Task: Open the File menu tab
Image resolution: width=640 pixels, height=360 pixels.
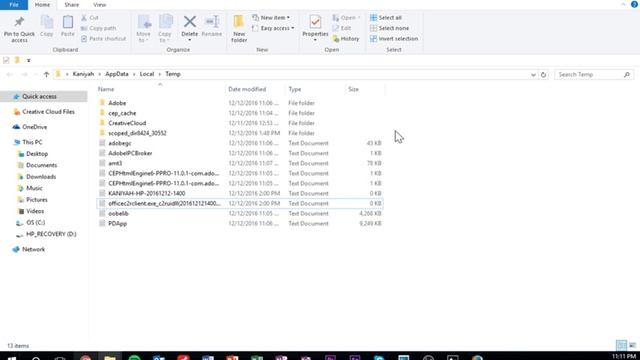Action: (x=14, y=5)
